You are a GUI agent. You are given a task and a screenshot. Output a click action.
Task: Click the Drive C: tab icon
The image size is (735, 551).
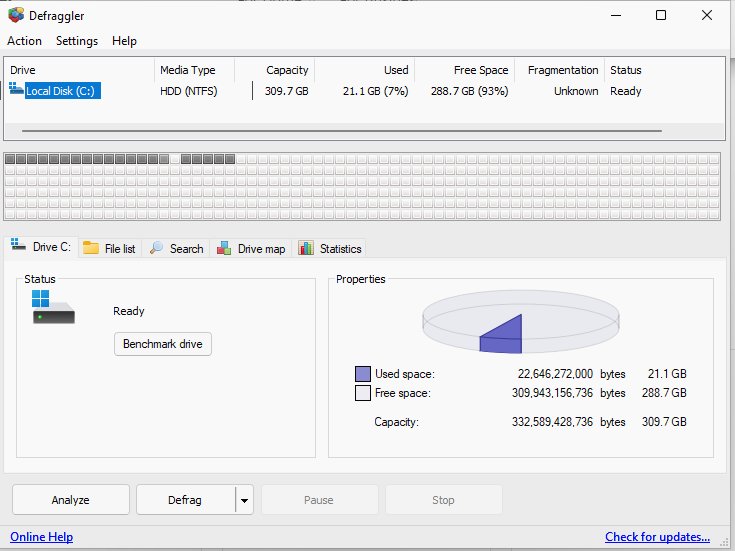pyautogui.click(x=19, y=246)
